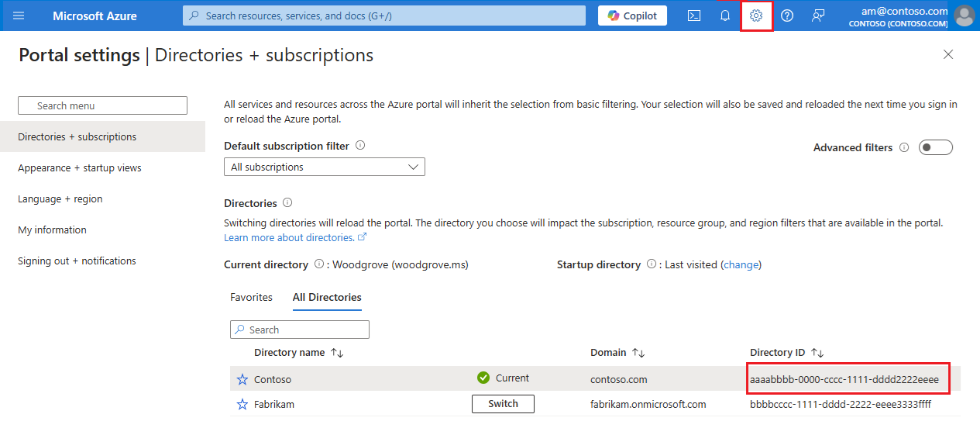This screenshot has width=980, height=428.
Task: Click the info icon beside Default subscription filter
Action: point(360,145)
